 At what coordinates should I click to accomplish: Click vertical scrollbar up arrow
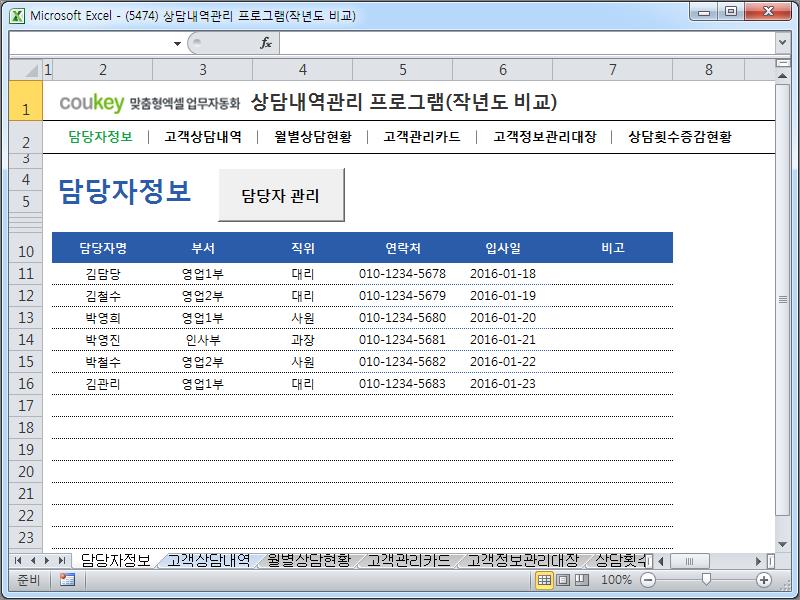pyautogui.click(x=782, y=76)
